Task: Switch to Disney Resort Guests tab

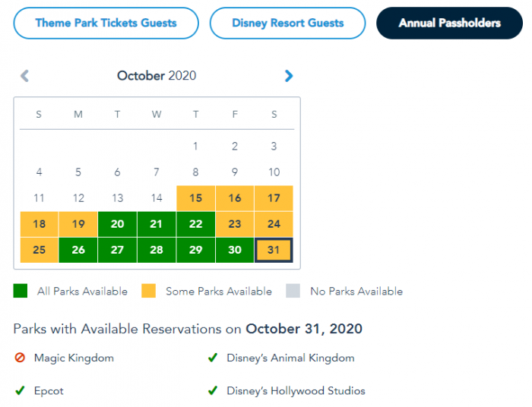Action: click(287, 23)
